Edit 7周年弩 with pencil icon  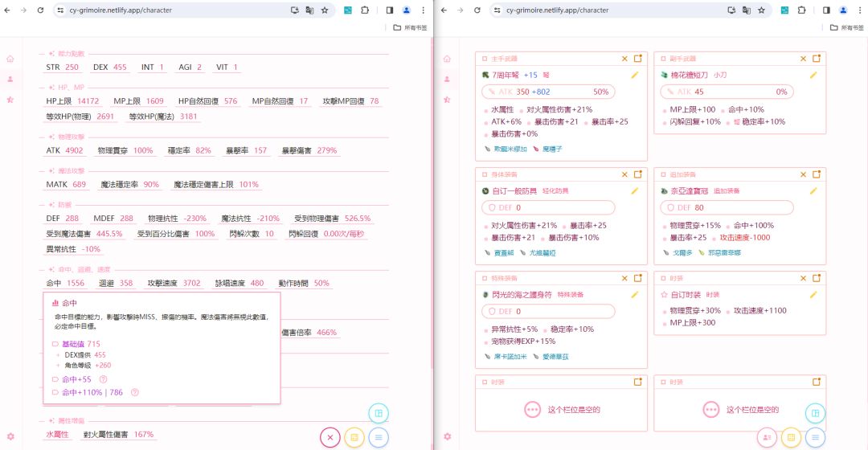(x=634, y=75)
